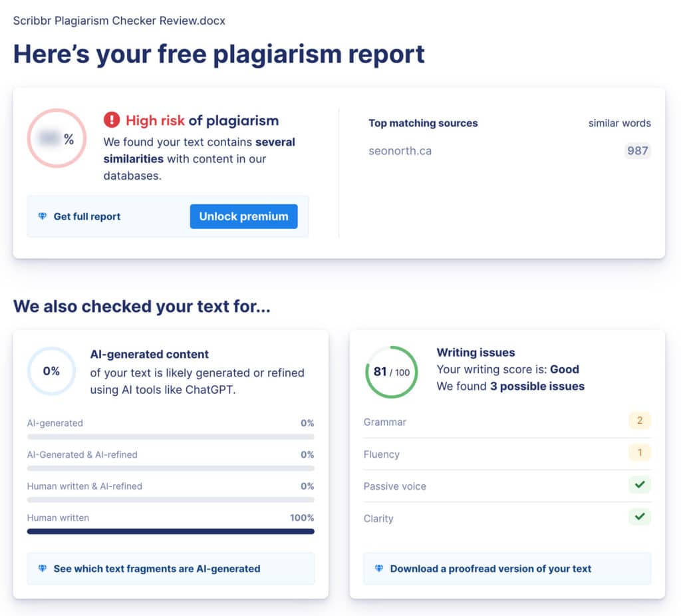Viewport: 681px width, 616px height.
Task: Click the diamond icon beside Download a proofread version
Action: coord(378,568)
